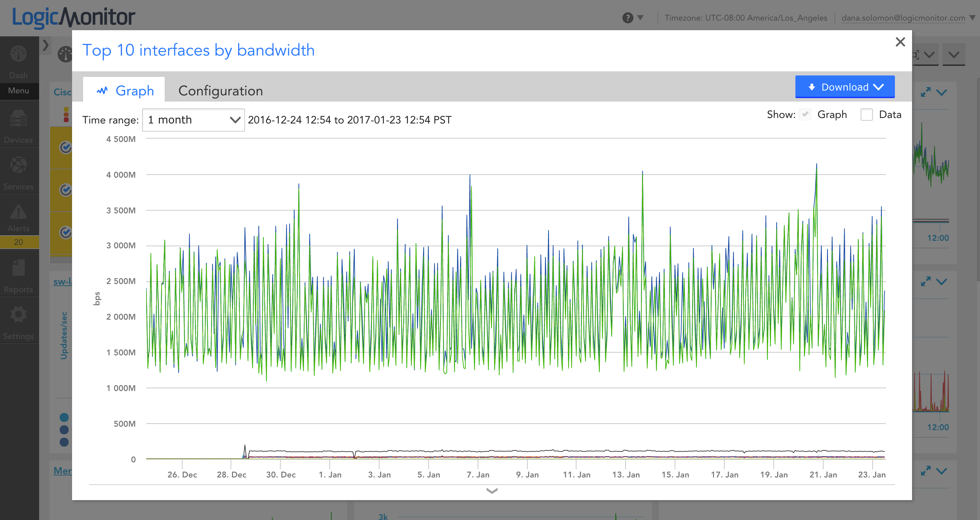Expand the sidebar with arrow

pyautogui.click(x=46, y=45)
